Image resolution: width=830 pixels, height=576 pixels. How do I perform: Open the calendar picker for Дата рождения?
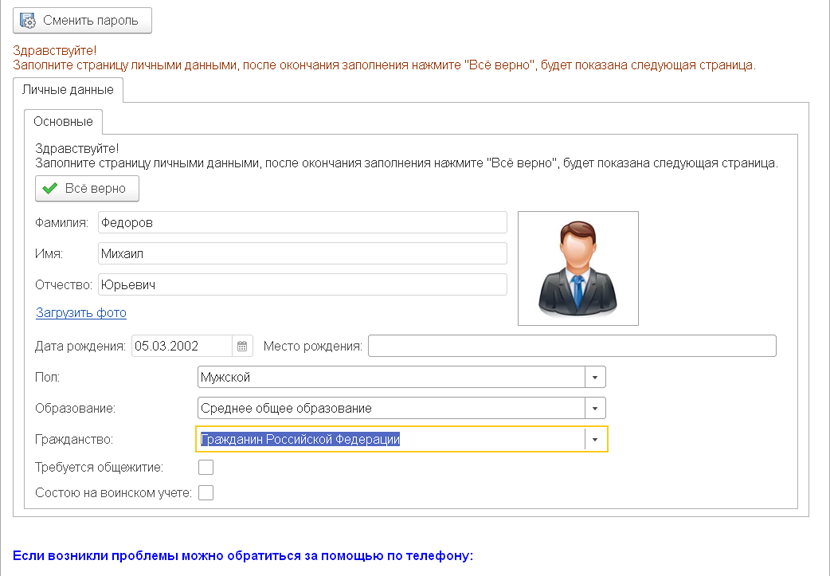pyautogui.click(x=242, y=346)
